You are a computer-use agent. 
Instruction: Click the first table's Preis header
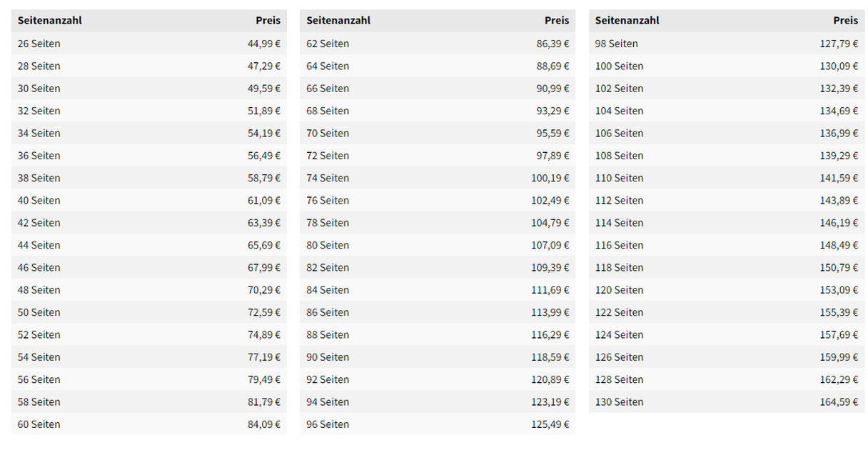tap(268, 21)
